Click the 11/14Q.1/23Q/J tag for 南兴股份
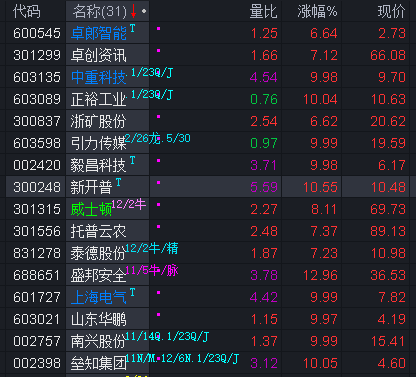Screen dimensions: 416x377 point(167,336)
